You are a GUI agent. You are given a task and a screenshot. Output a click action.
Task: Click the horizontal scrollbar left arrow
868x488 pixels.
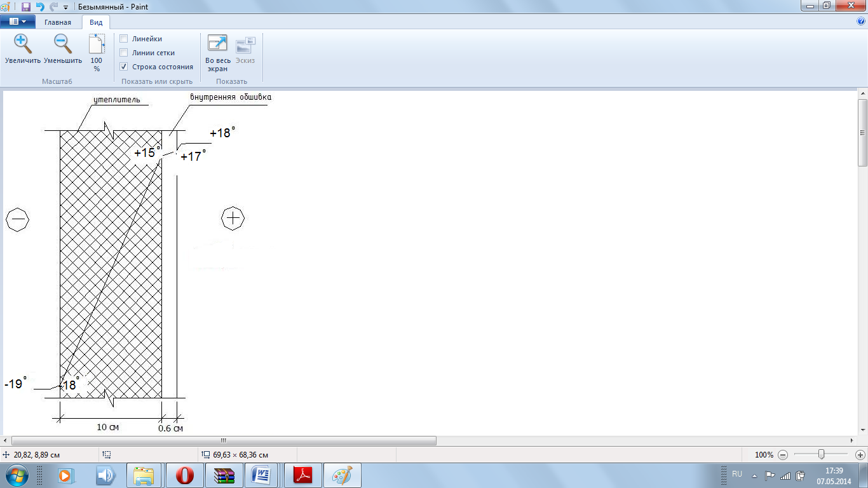6,440
